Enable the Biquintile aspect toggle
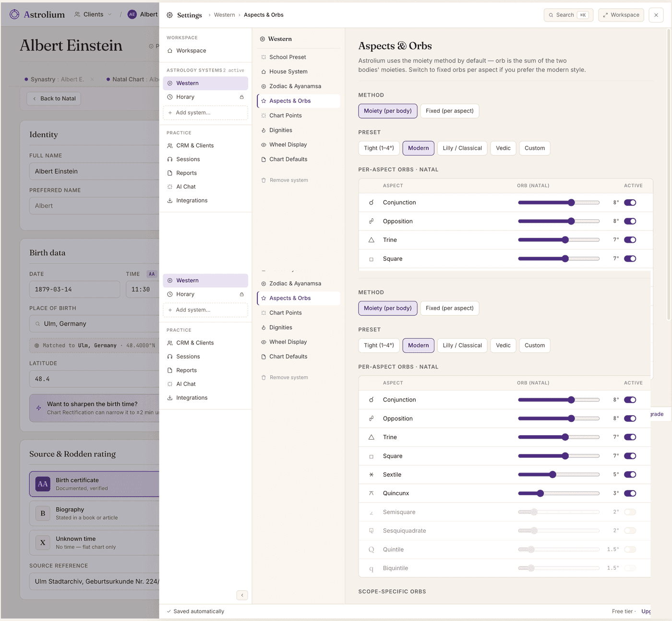 [x=630, y=568]
